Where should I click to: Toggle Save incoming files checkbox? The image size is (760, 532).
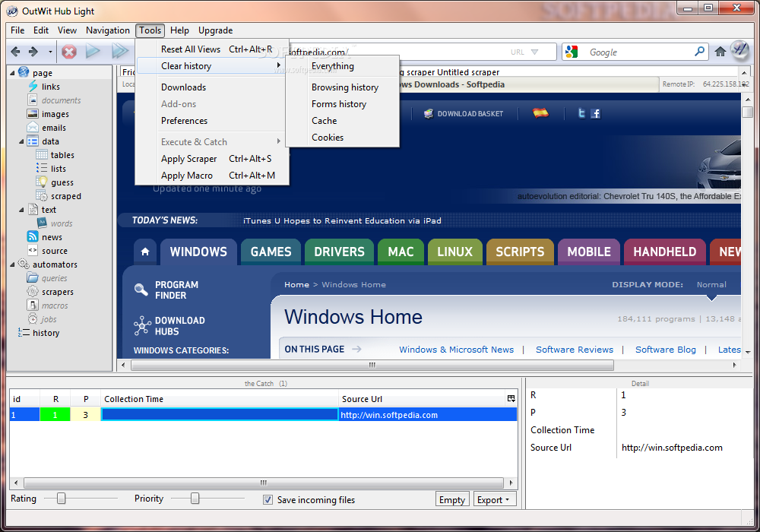pyautogui.click(x=268, y=499)
